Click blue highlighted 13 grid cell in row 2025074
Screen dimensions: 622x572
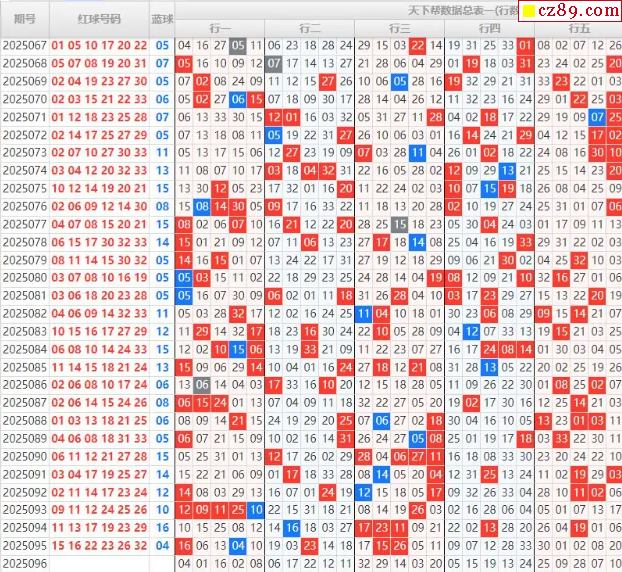507,171
